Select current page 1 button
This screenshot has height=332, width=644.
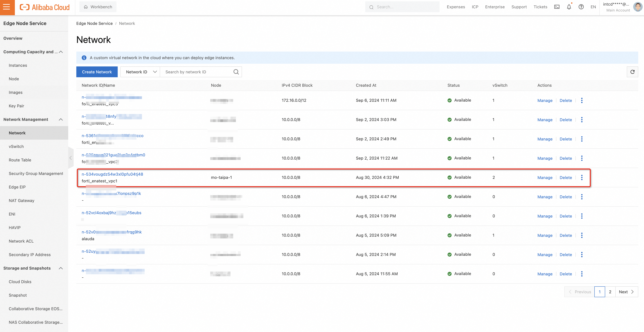coord(599,292)
